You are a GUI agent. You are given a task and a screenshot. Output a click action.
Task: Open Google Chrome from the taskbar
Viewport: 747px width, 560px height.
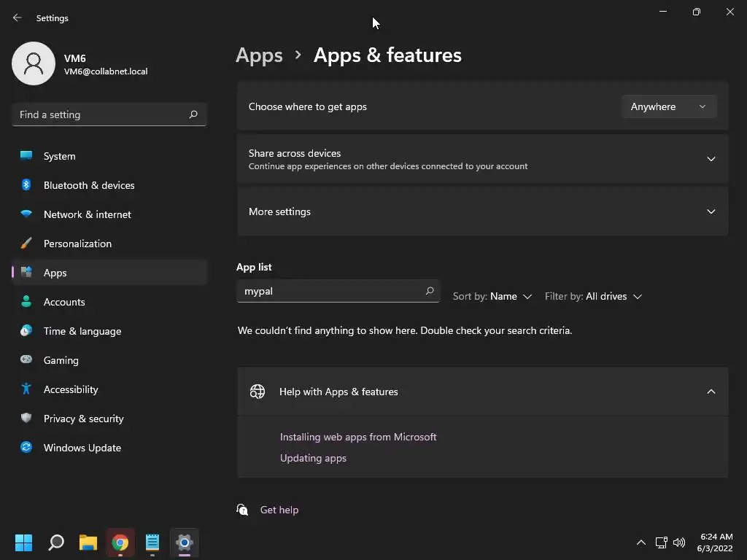(x=120, y=542)
